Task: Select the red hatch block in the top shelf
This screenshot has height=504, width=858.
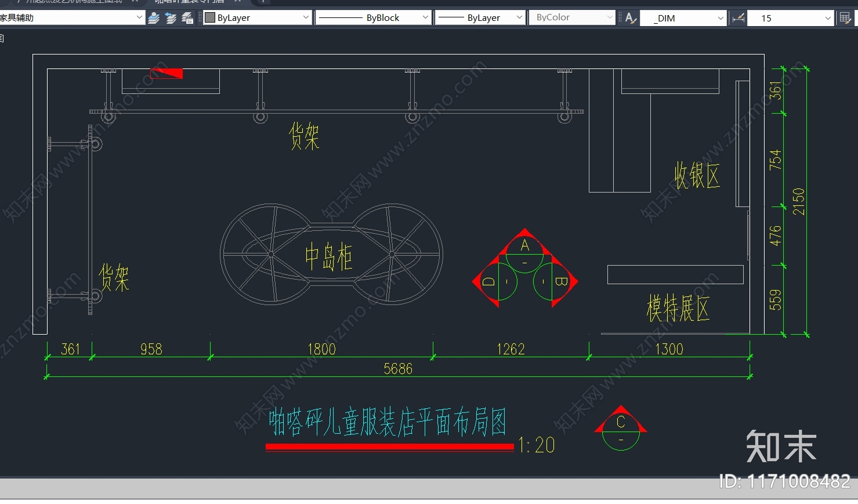Action: (166, 74)
